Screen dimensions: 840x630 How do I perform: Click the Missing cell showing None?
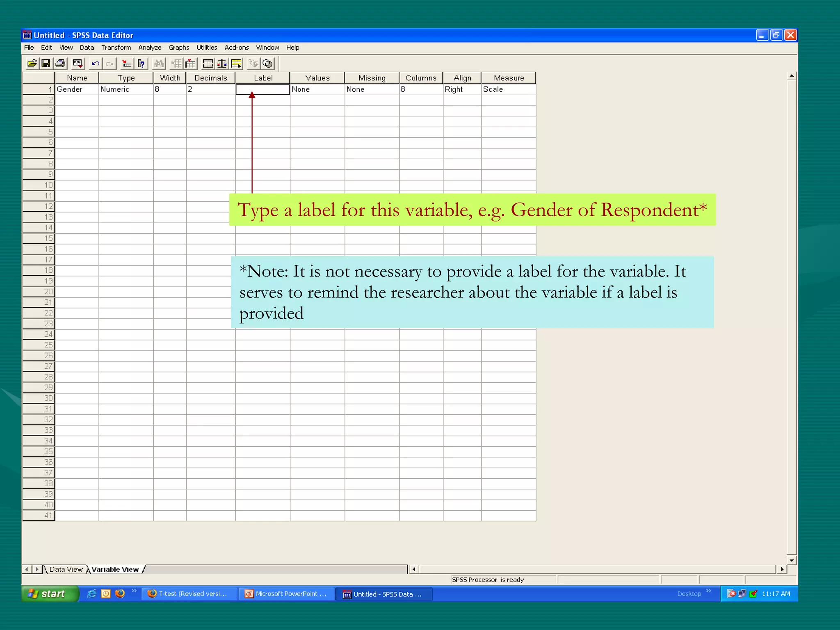click(x=372, y=89)
